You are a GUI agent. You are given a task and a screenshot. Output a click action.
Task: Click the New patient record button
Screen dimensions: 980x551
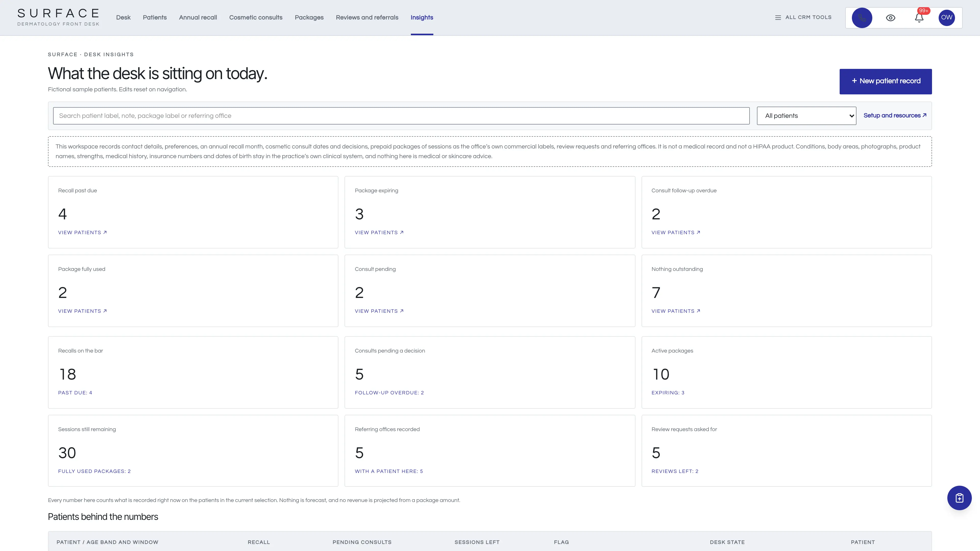(885, 81)
